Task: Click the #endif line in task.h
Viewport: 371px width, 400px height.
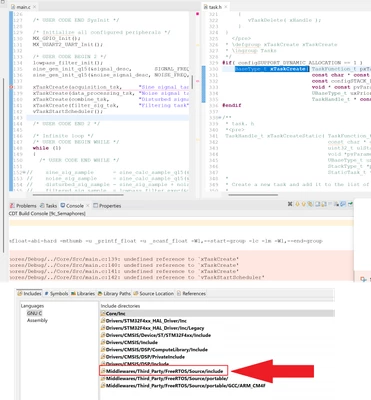Action: tap(232, 105)
